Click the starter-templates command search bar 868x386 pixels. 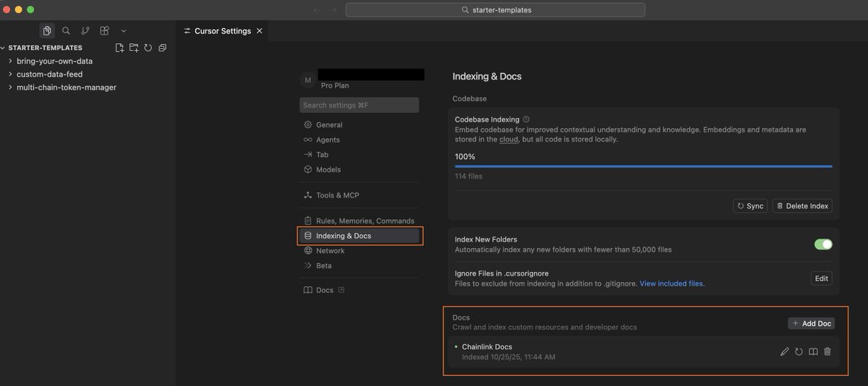(495, 10)
